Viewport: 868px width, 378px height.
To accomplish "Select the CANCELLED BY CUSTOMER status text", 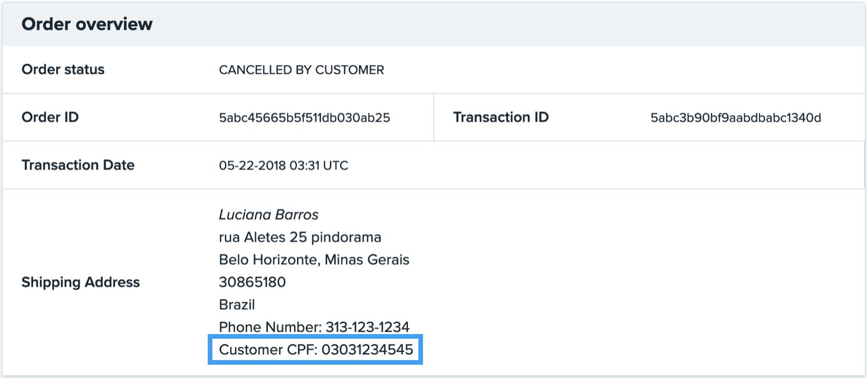I will click(301, 70).
